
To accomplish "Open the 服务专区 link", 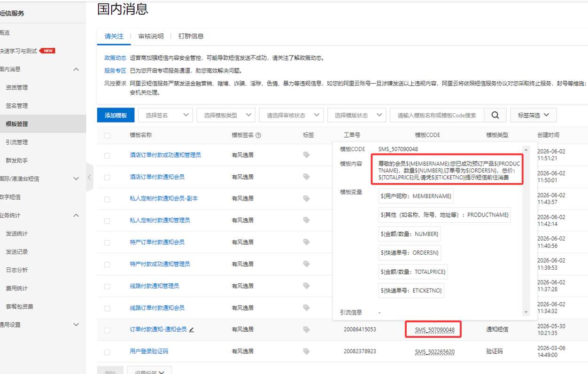I will coord(116,70).
